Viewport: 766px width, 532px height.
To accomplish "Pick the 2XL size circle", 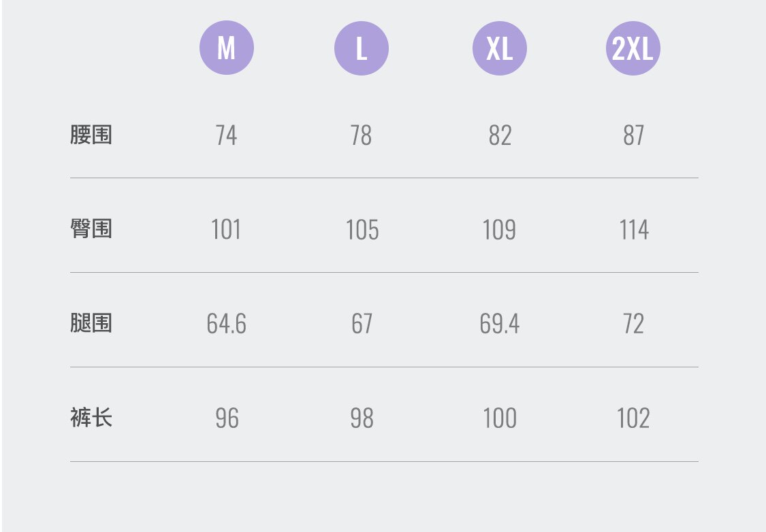I will click(633, 48).
